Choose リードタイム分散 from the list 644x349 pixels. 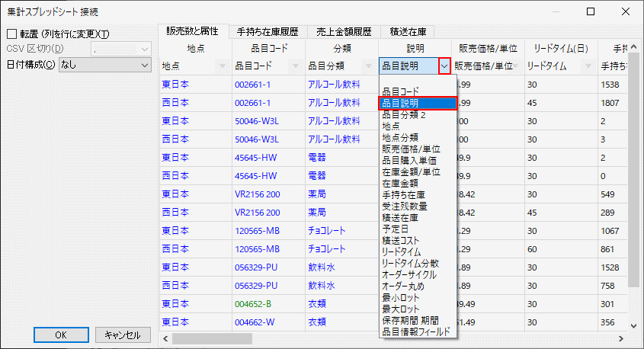pyautogui.click(x=410, y=263)
